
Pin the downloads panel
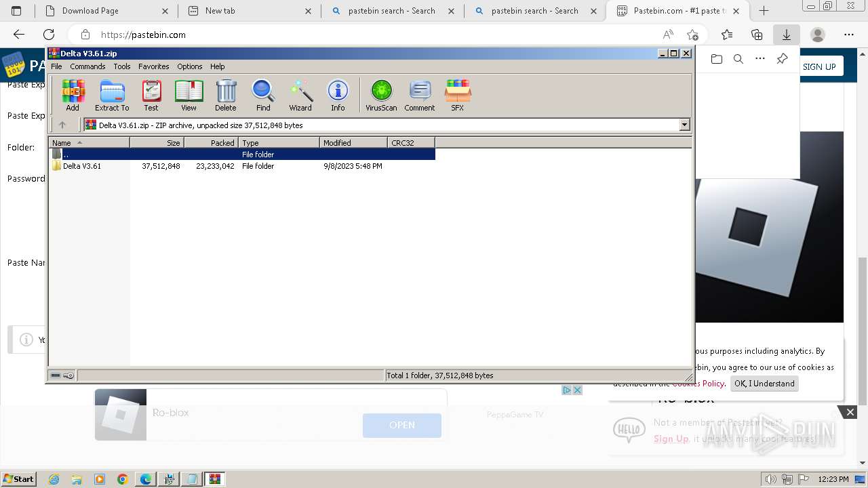782,59
